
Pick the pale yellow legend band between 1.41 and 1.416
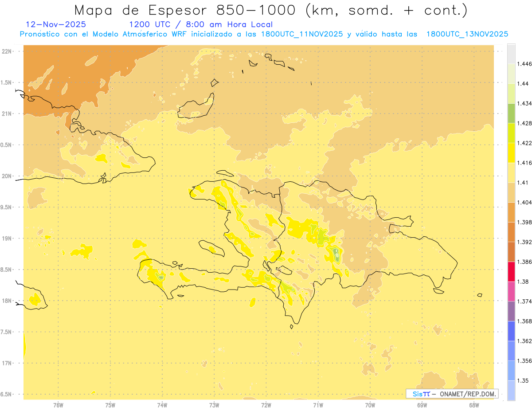[511, 172]
